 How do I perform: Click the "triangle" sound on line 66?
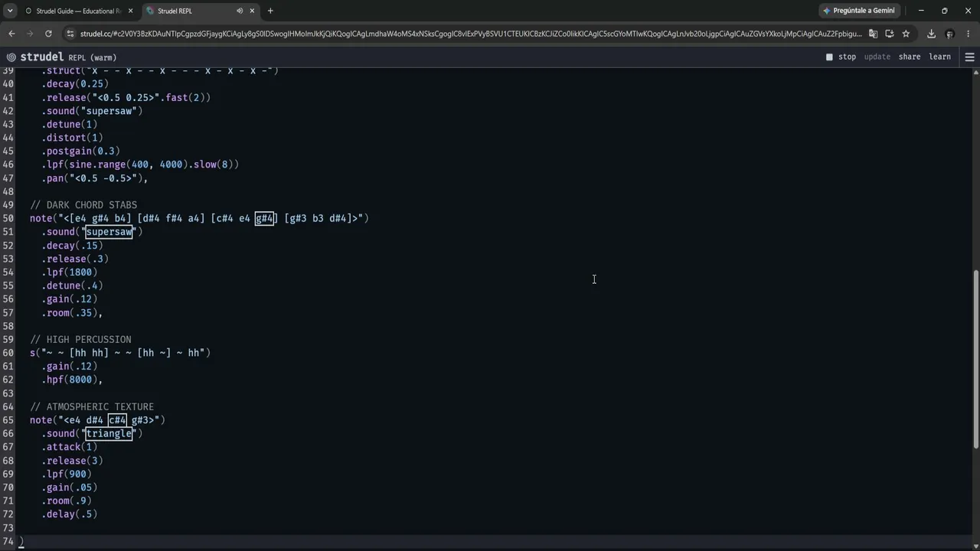(x=109, y=434)
